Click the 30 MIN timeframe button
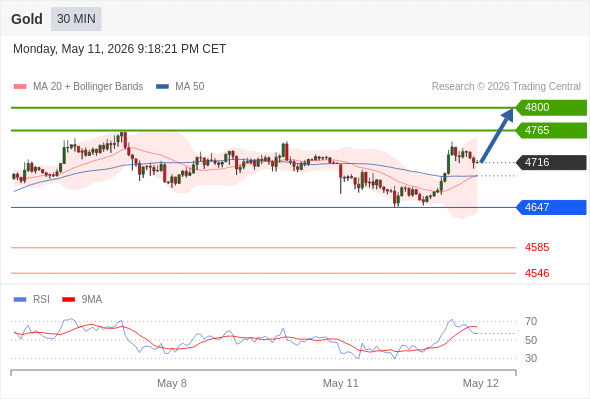 tap(76, 19)
